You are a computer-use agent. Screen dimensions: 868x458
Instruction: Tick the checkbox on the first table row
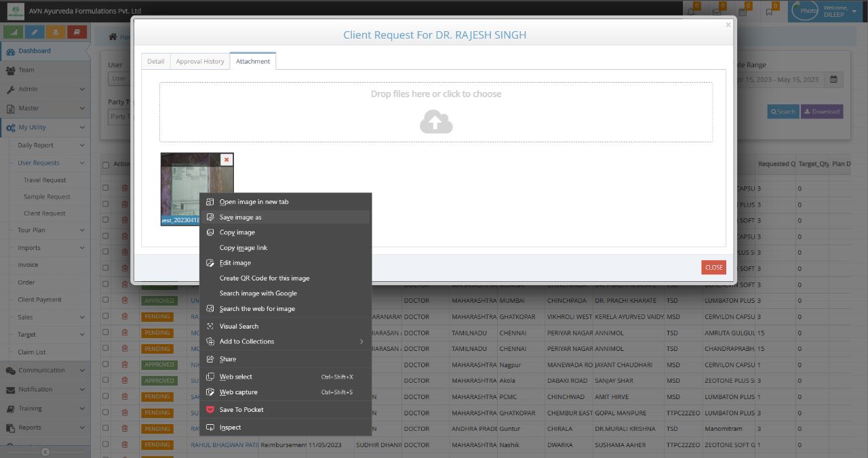coord(106,188)
